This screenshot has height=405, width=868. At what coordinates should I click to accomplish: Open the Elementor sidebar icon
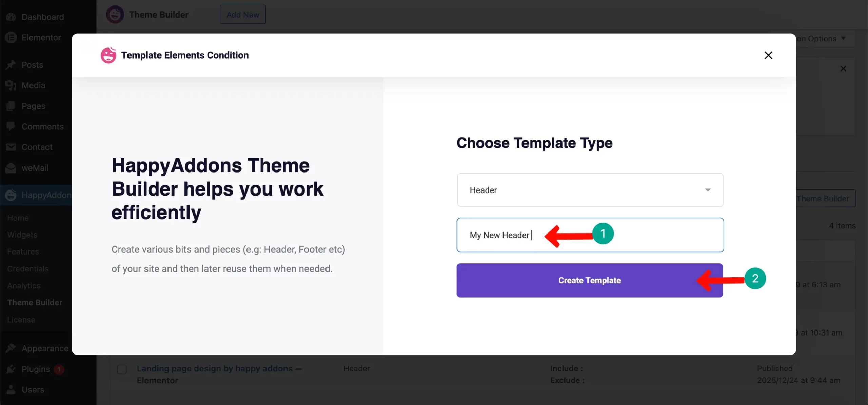[x=11, y=37]
